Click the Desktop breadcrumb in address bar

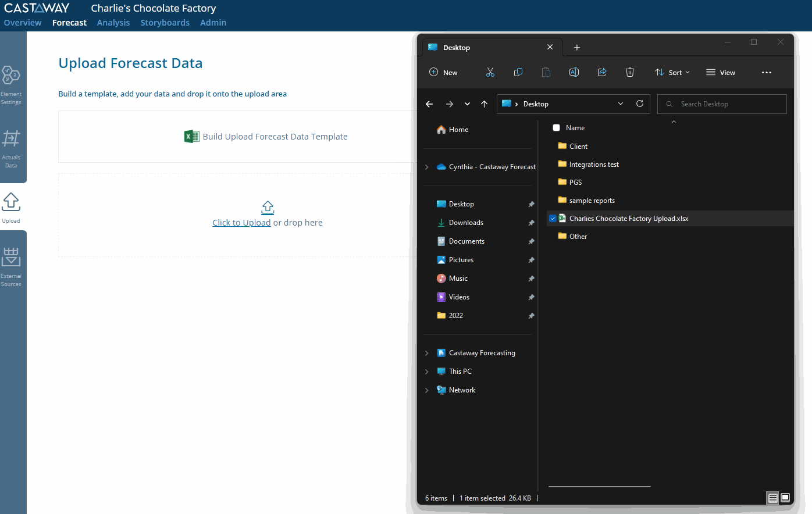coord(536,104)
